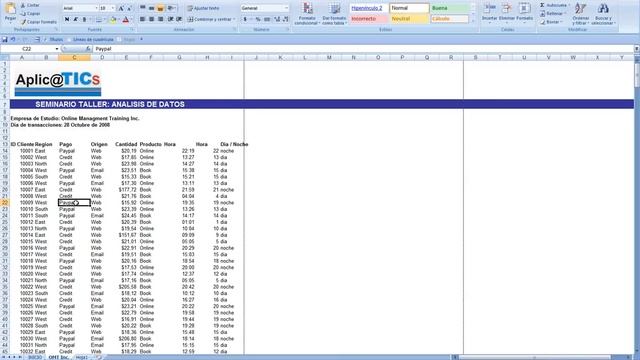Click insert function fx icon
This screenshot has height=360, width=640.
click(88, 49)
